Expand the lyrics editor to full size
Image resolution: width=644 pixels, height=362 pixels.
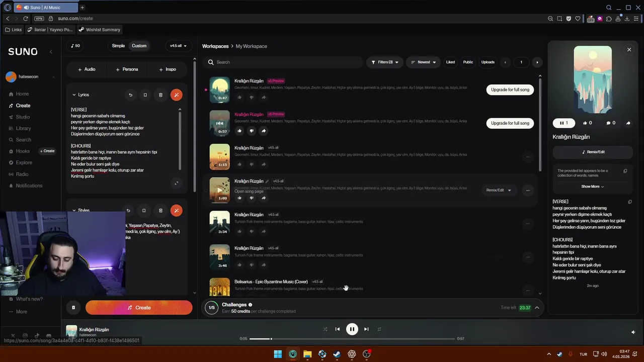tap(176, 183)
